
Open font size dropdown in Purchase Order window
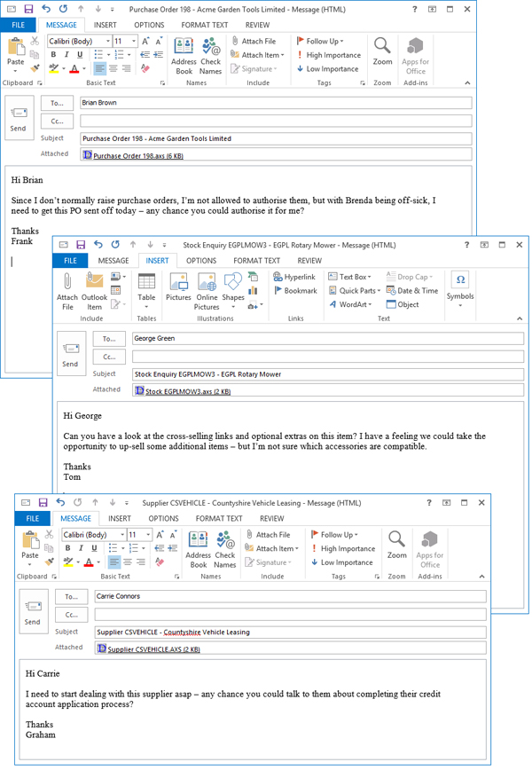tap(134, 41)
